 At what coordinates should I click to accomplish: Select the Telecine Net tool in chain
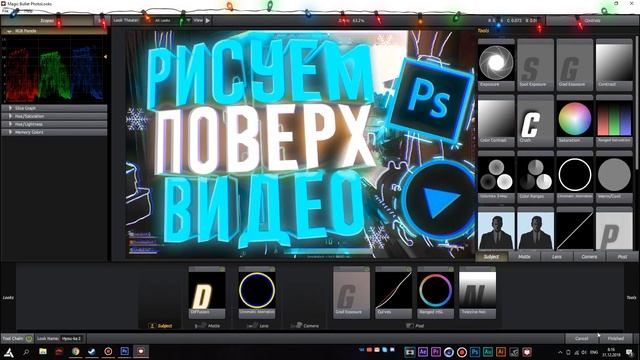coord(477,293)
